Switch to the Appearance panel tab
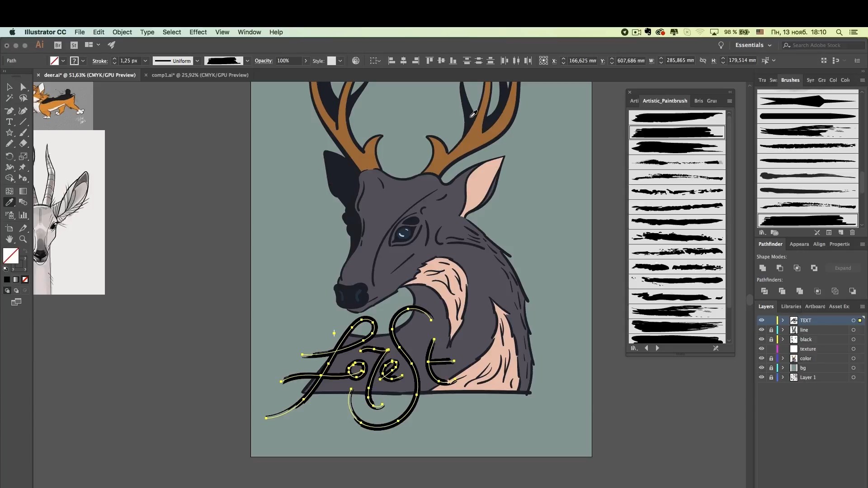This screenshot has width=868, height=488. [799, 244]
